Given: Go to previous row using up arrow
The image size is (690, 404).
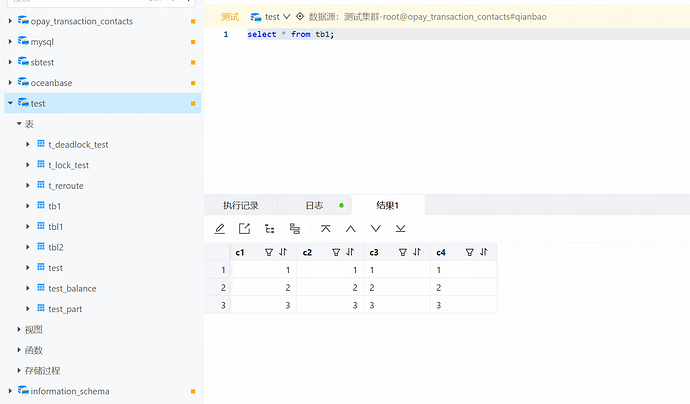Looking at the screenshot, I should 350,229.
